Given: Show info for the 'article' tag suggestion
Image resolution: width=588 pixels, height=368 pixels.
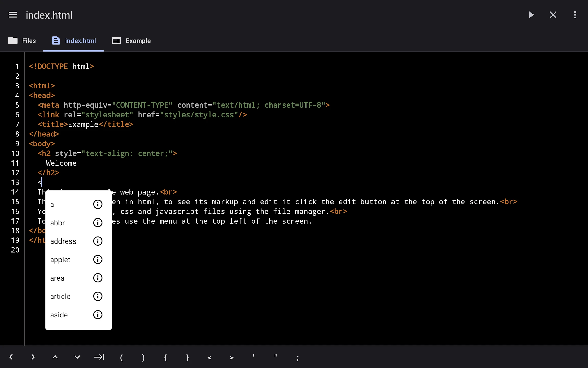Looking at the screenshot, I should (98, 296).
